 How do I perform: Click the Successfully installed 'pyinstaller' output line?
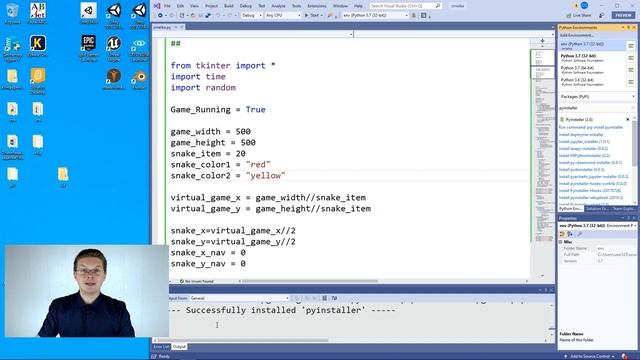pos(282,310)
